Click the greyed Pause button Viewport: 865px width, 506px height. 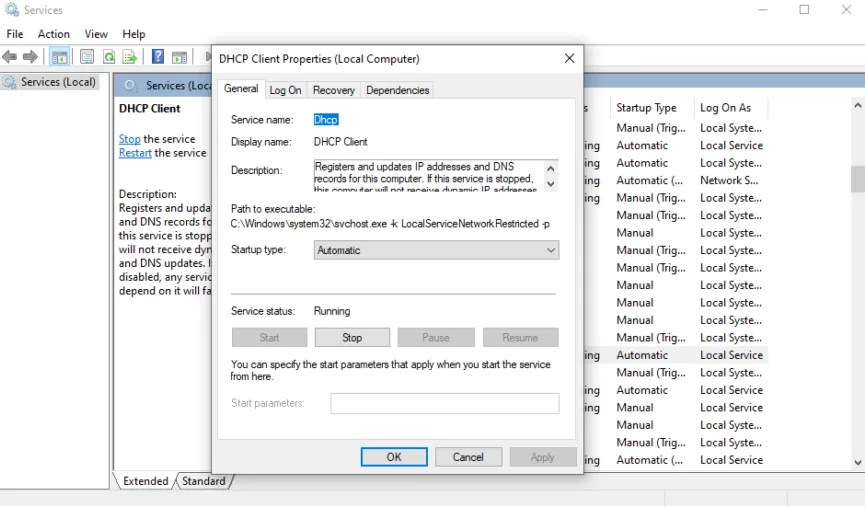point(436,337)
